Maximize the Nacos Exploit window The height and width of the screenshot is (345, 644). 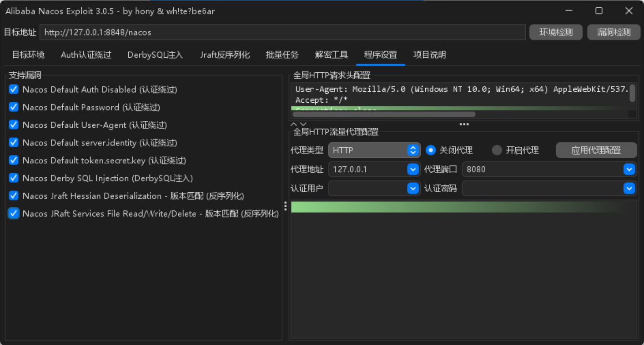[x=599, y=11]
